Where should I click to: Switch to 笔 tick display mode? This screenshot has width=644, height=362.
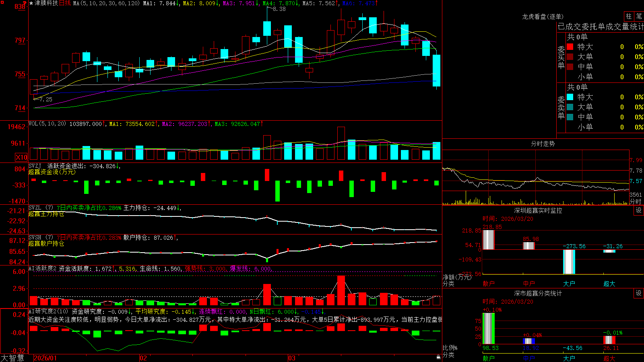pos(639,16)
